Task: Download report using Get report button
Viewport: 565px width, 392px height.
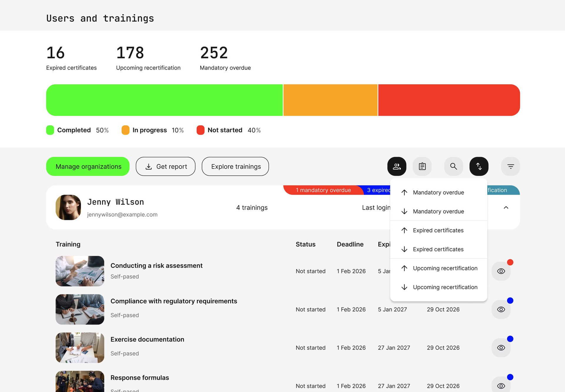Action: pyautogui.click(x=166, y=166)
